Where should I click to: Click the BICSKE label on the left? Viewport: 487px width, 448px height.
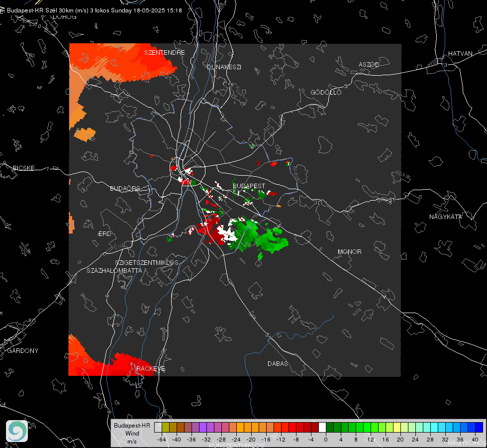coord(23,168)
